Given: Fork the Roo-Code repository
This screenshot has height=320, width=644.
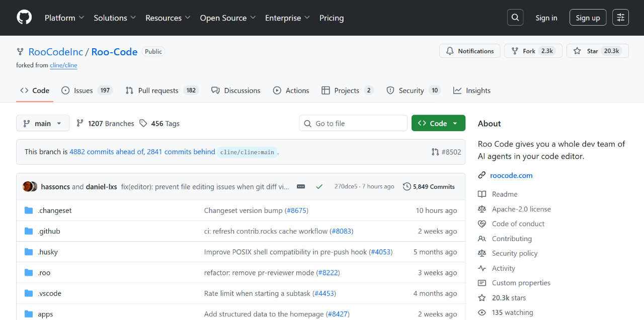Looking at the screenshot, I should click(532, 51).
